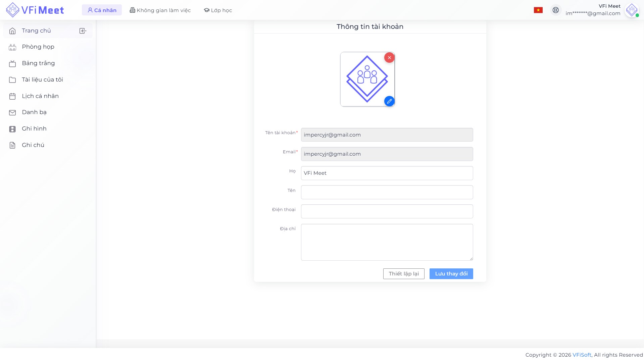Open Lịch cá nhân calendar

click(x=40, y=96)
